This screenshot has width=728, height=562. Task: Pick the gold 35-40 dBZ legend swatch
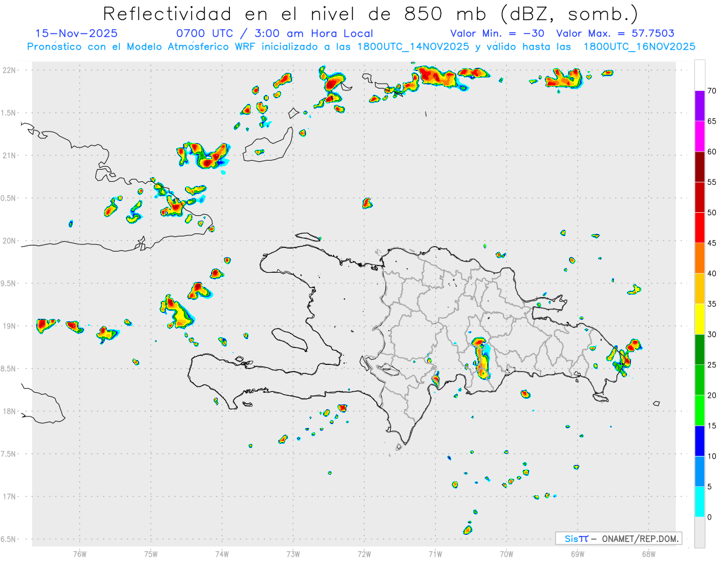click(699, 289)
